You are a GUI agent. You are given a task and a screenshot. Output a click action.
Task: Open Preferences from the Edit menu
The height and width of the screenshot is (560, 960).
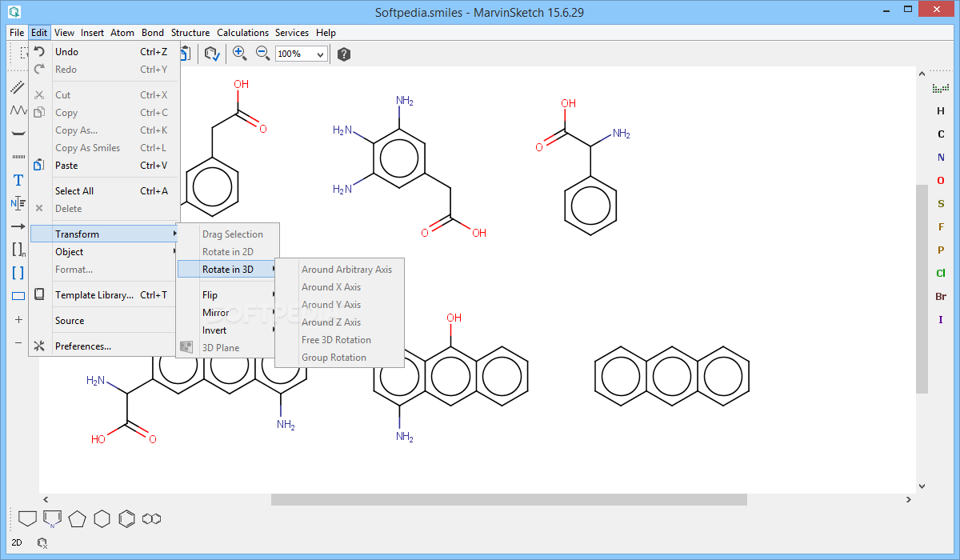coord(104,346)
